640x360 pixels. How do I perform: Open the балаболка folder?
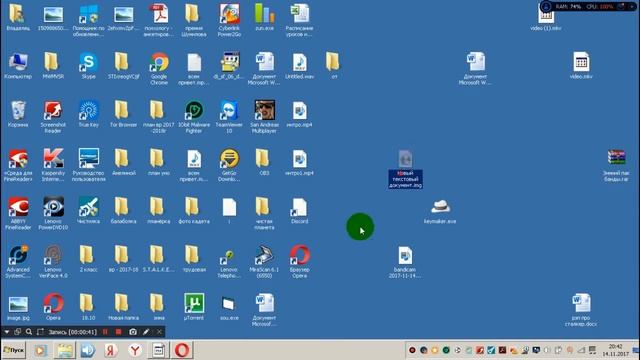(123, 210)
